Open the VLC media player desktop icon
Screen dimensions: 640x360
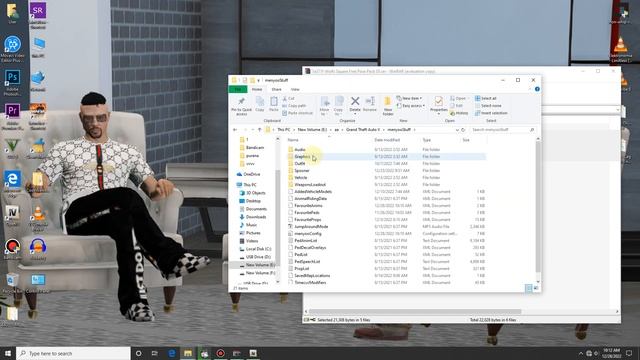38,218
